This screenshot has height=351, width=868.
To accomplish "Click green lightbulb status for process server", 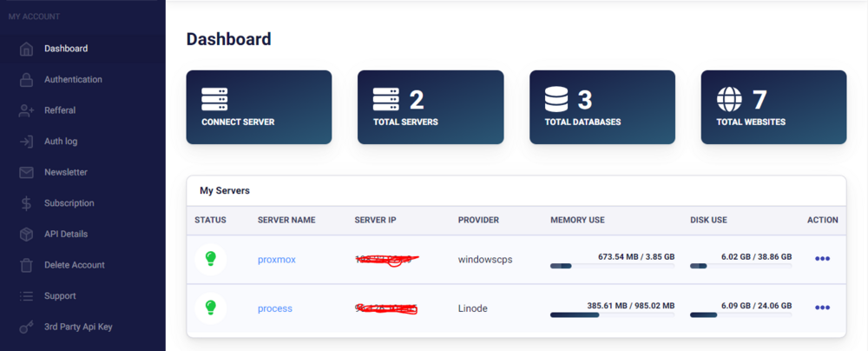I will point(210,308).
